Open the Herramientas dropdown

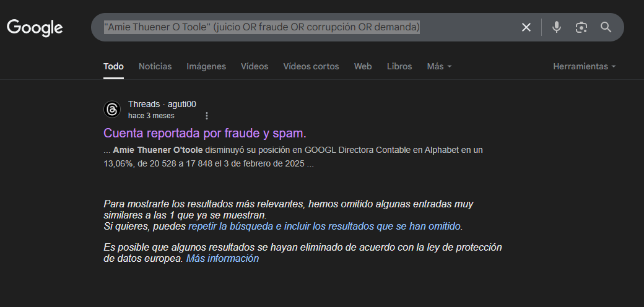584,66
